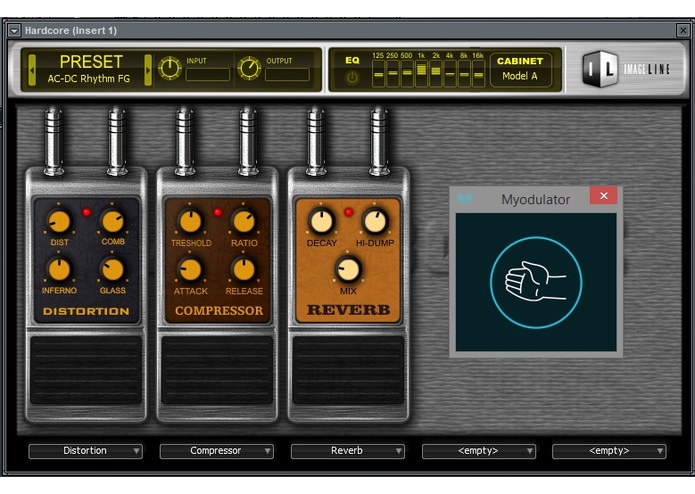This screenshot has width=695, height=494.
Task: Click the PRESET heading text
Action: [x=91, y=62]
